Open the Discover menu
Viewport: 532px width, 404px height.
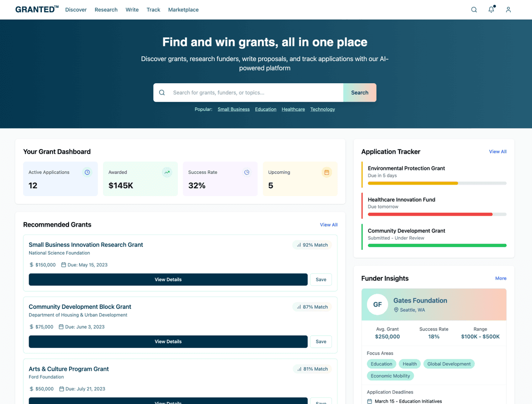tap(76, 10)
